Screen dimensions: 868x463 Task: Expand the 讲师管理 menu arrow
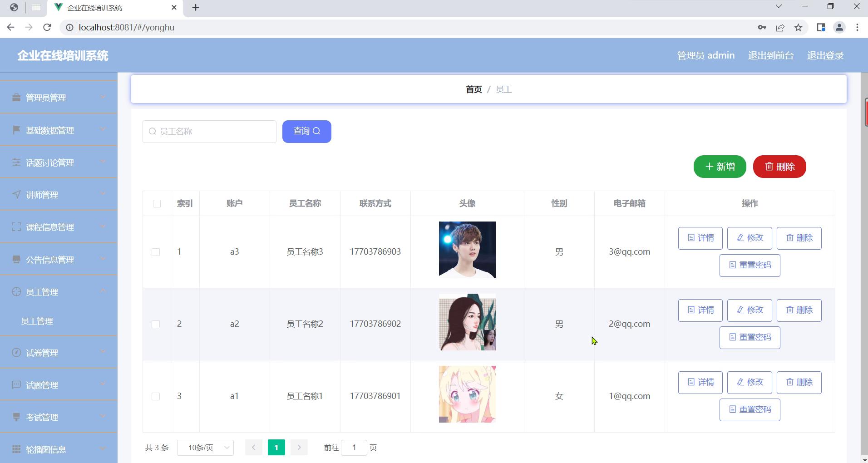click(x=103, y=194)
